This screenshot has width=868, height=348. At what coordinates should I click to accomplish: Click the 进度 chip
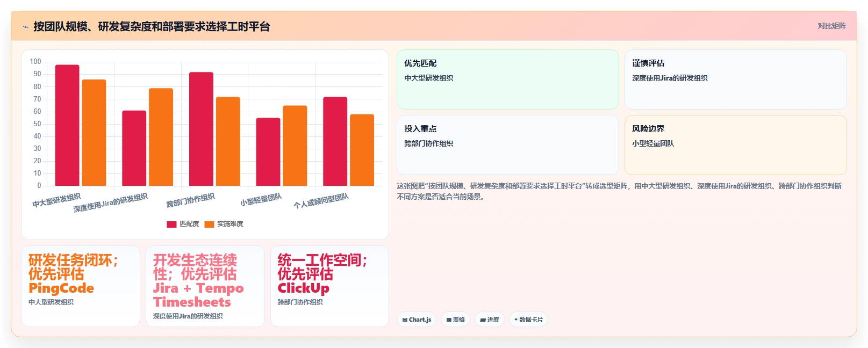pyautogui.click(x=489, y=320)
